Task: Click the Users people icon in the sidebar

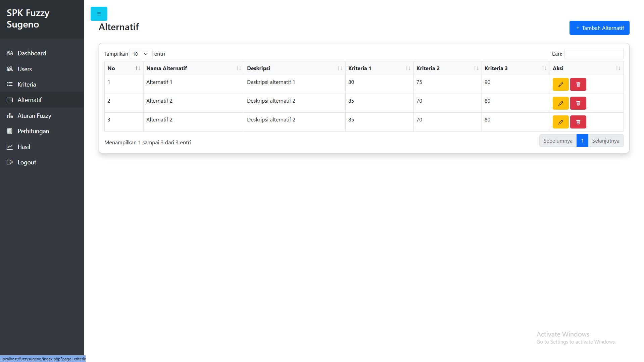Action: [x=10, y=69]
